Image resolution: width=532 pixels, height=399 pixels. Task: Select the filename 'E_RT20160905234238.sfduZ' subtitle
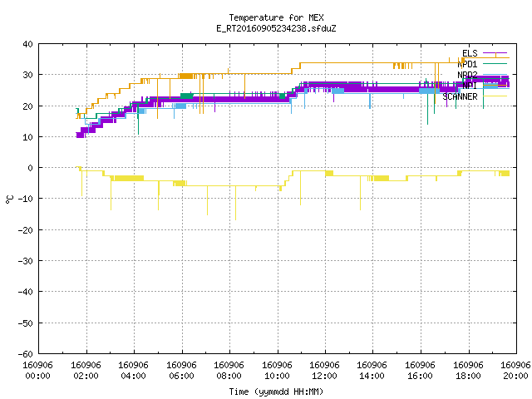click(x=276, y=28)
